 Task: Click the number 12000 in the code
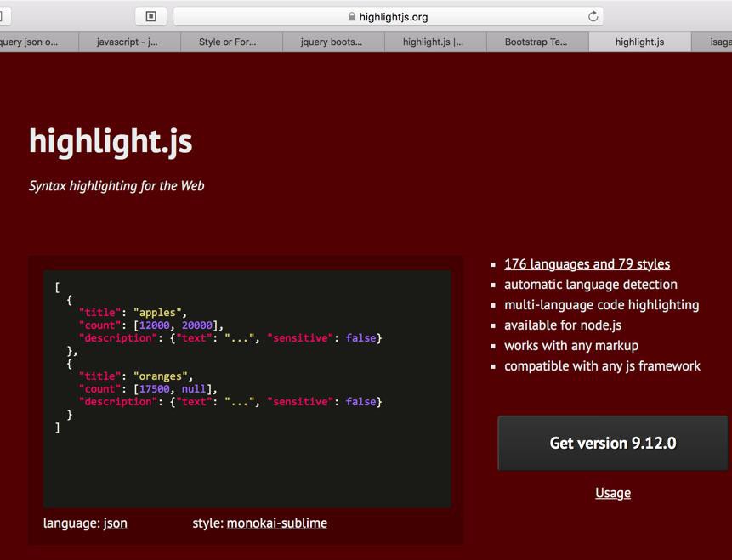154,325
